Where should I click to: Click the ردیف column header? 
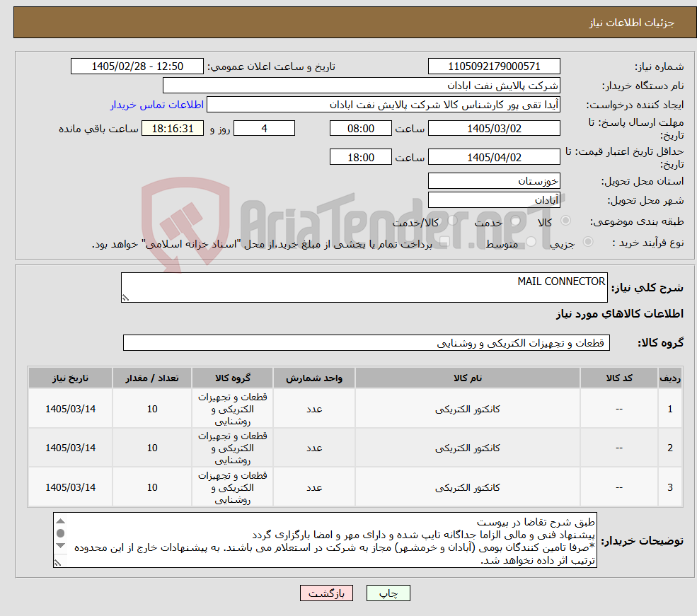click(x=670, y=378)
